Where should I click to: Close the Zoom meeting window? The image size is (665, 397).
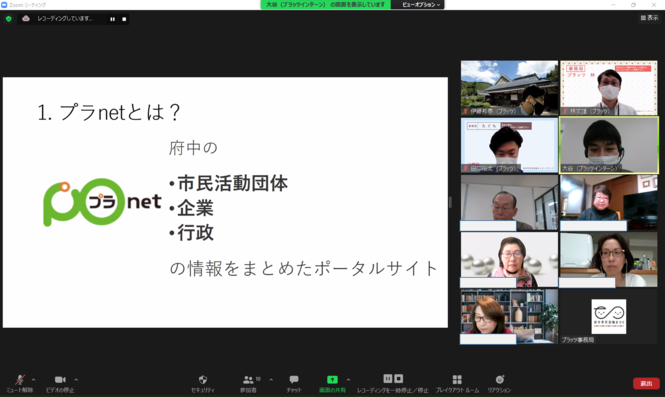pos(654,5)
